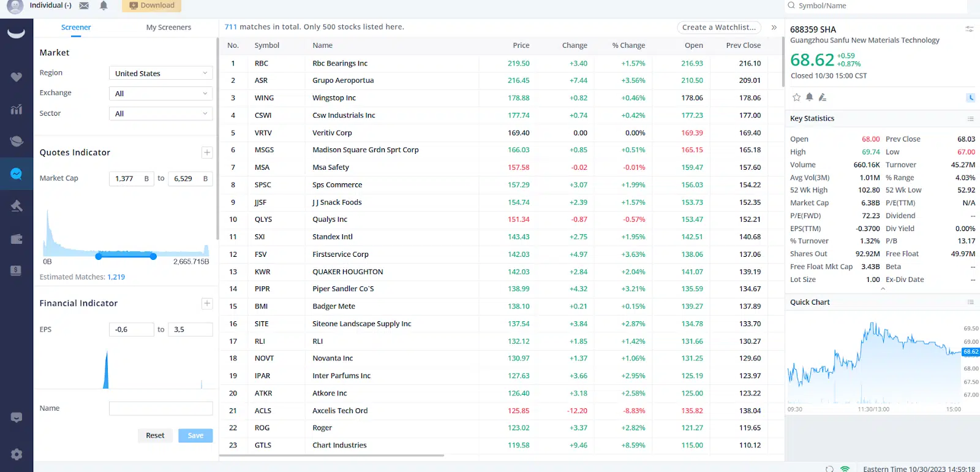Viewport: 980px width, 472px height.
Task: Select the WING Wingstop Inc row
Action: [500, 98]
